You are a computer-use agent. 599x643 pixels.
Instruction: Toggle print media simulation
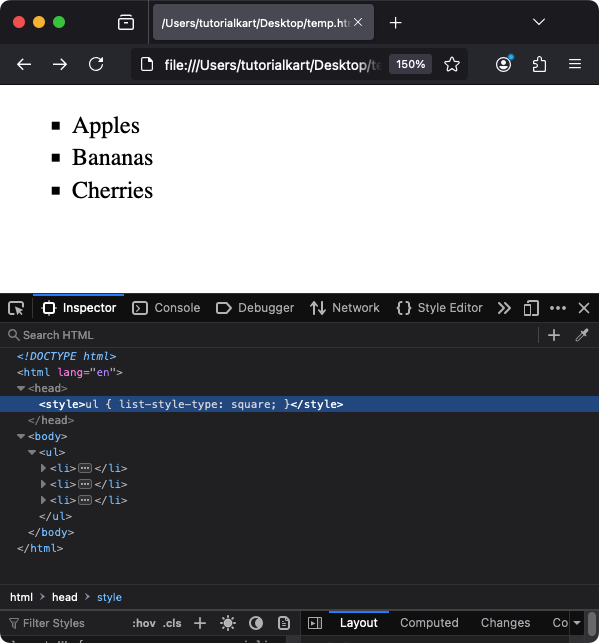pyautogui.click(x=284, y=623)
